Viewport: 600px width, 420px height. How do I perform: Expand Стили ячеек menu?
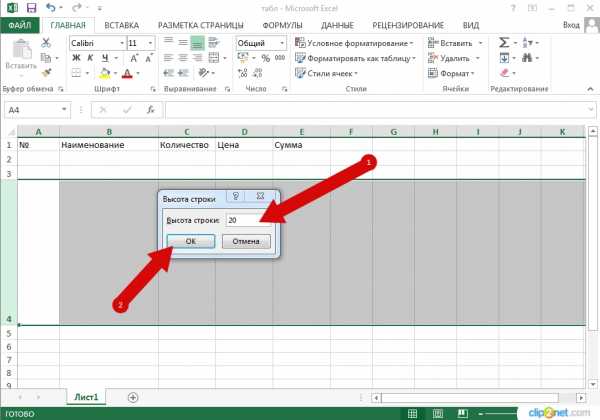pyautogui.click(x=326, y=73)
